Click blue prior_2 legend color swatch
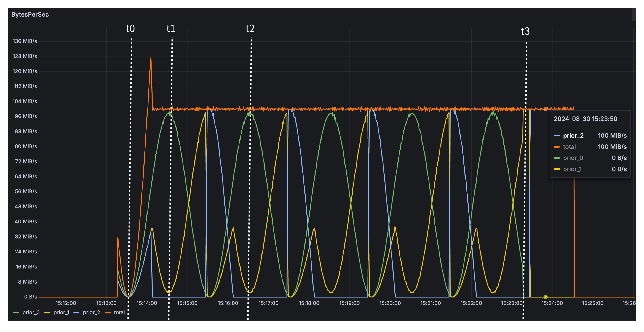Viewport: 644px width, 332px height. [x=76, y=312]
